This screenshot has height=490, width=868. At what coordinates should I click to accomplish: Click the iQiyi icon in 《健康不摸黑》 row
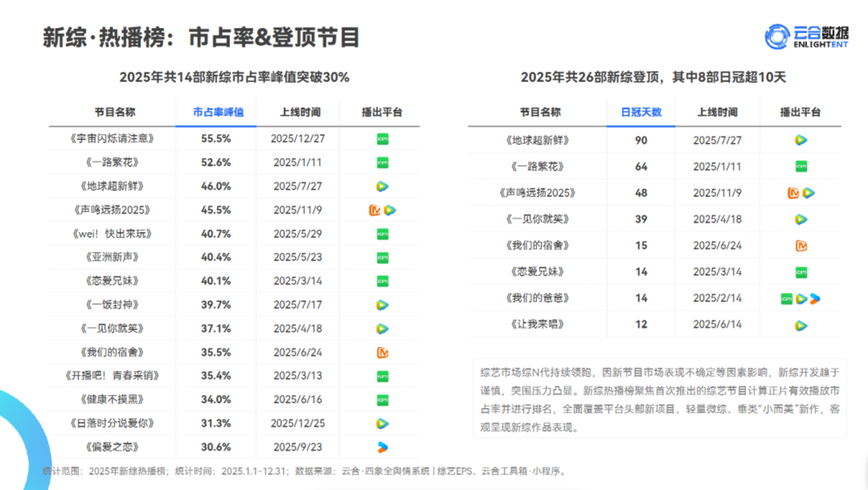click(382, 400)
